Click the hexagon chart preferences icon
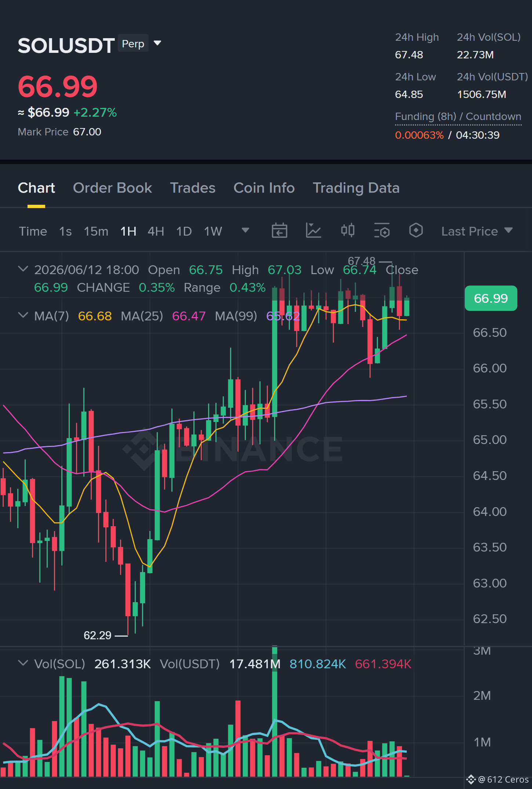Viewport: 532px width, 789px height. coord(416,231)
